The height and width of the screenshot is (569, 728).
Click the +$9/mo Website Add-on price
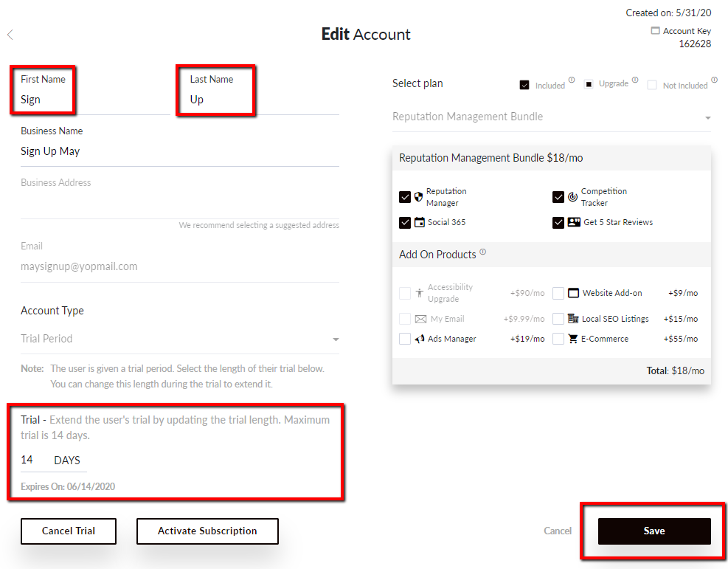[x=683, y=293]
